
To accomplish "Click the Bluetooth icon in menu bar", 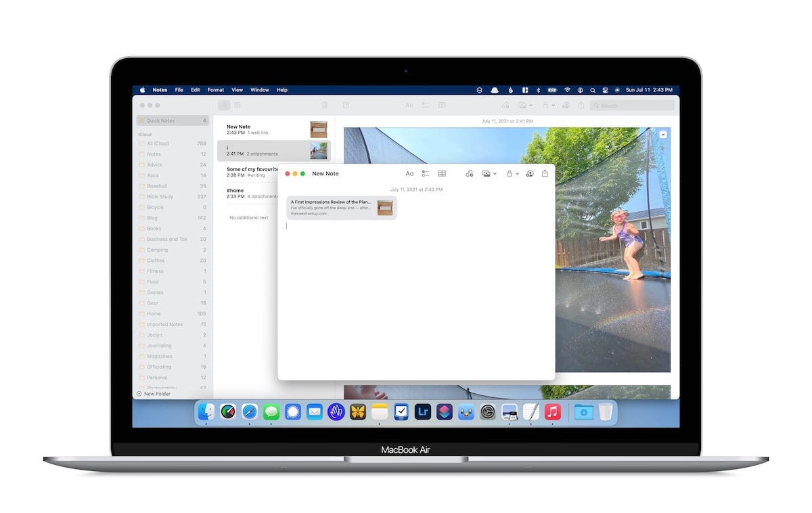I will (x=539, y=90).
